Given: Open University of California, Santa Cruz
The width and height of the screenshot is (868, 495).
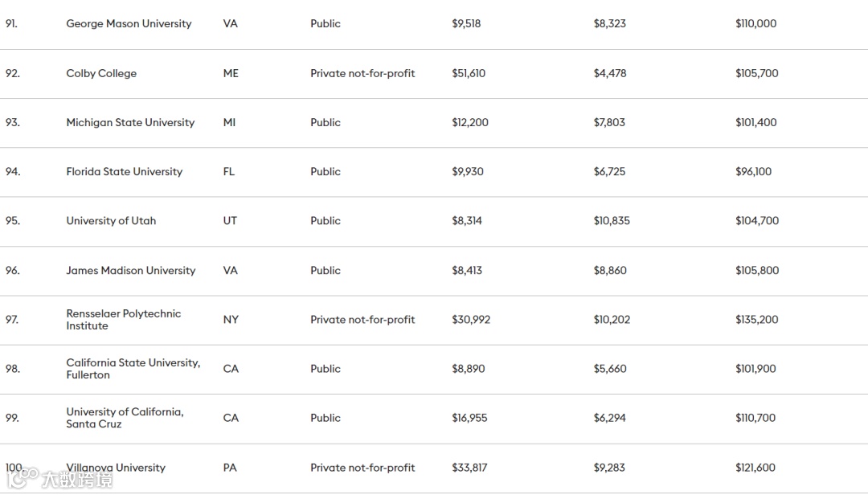Looking at the screenshot, I should click(x=125, y=418).
